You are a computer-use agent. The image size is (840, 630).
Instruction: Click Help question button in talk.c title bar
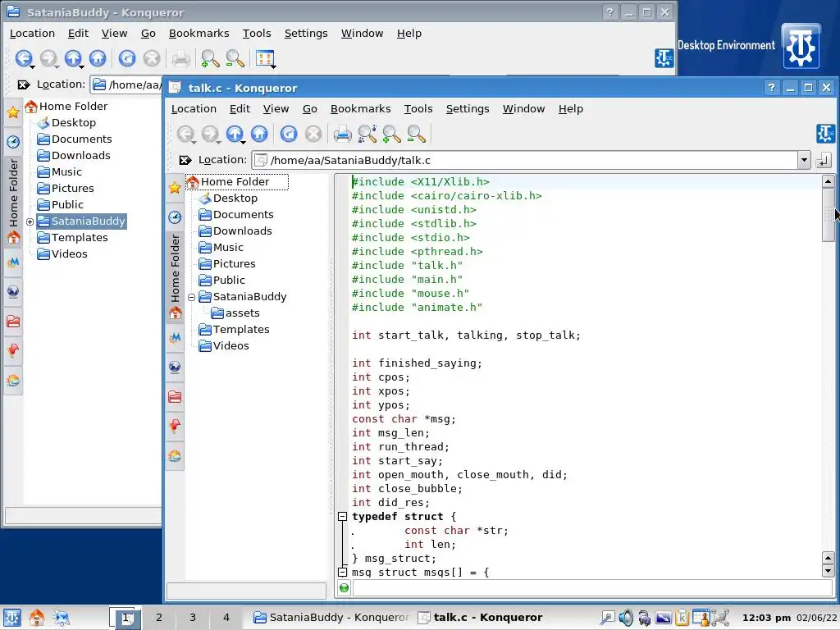click(x=771, y=87)
